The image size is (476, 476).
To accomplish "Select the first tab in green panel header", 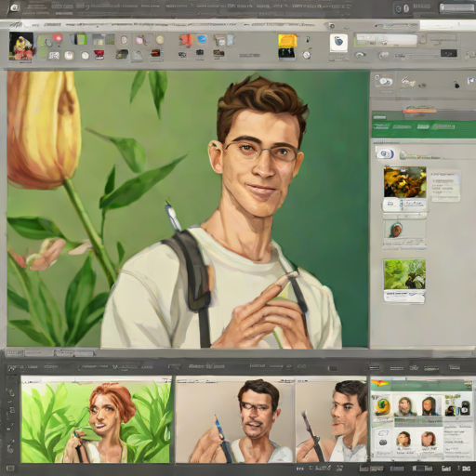I will click(x=381, y=126).
